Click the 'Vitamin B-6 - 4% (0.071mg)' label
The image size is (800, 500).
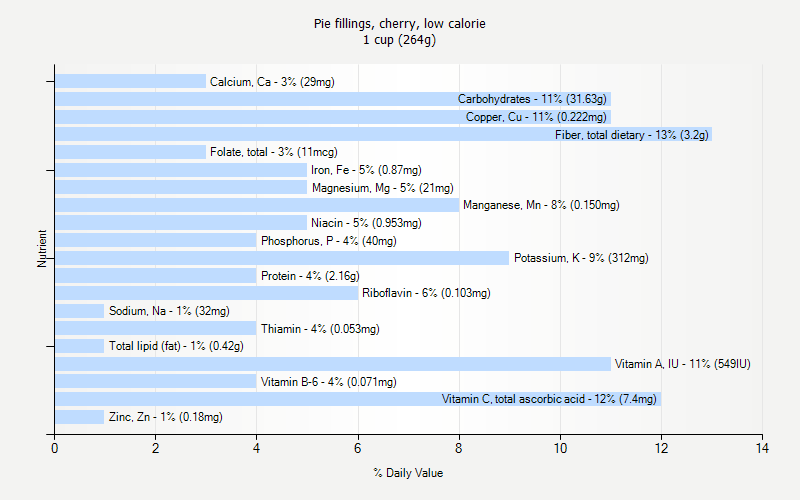(x=329, y=382)
